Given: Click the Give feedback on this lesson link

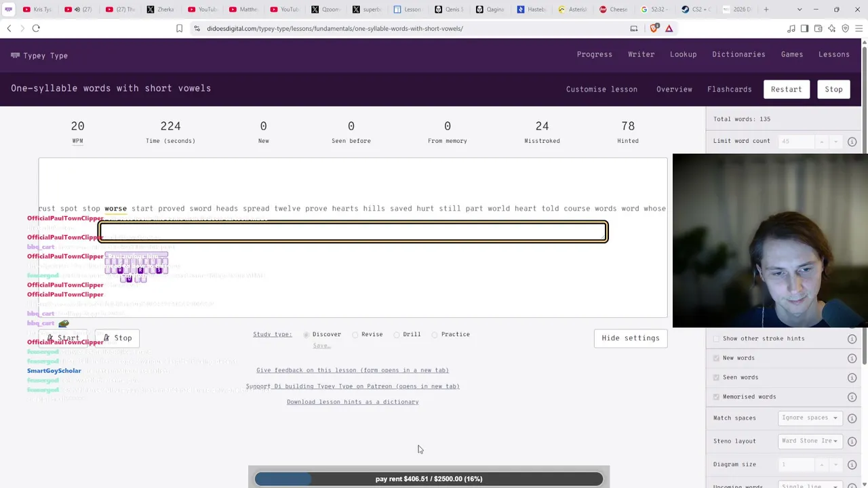Looking at the screenshot, I should 353,370.
